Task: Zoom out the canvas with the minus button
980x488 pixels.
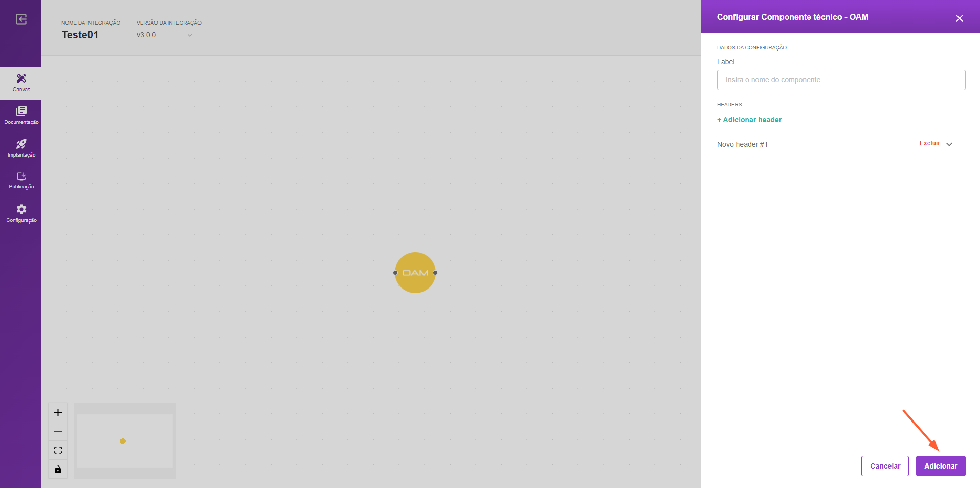Action: [58, 431]
